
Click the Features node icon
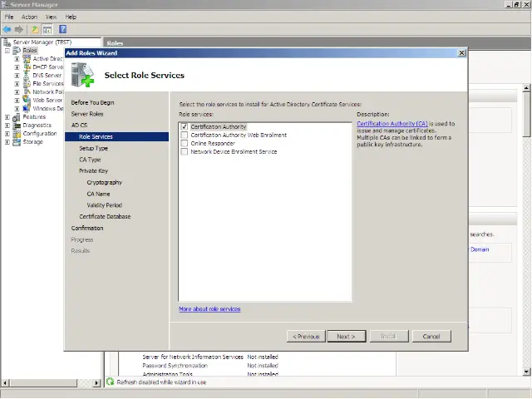tap(17, 117)
